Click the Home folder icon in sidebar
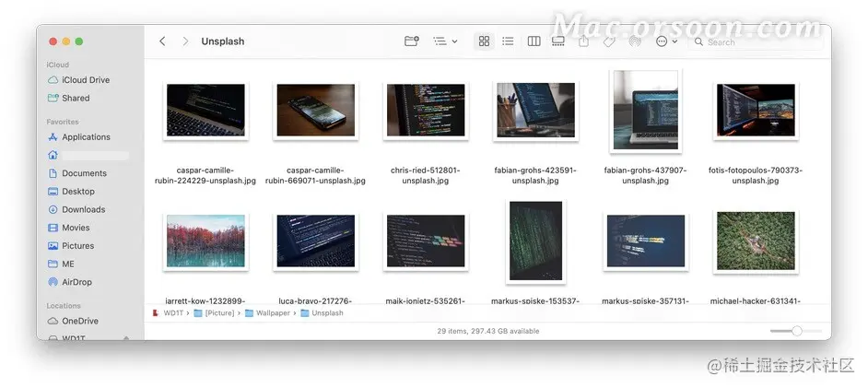Image resolution: width=868 pixels, height=388 pixels. click(53, 155)
